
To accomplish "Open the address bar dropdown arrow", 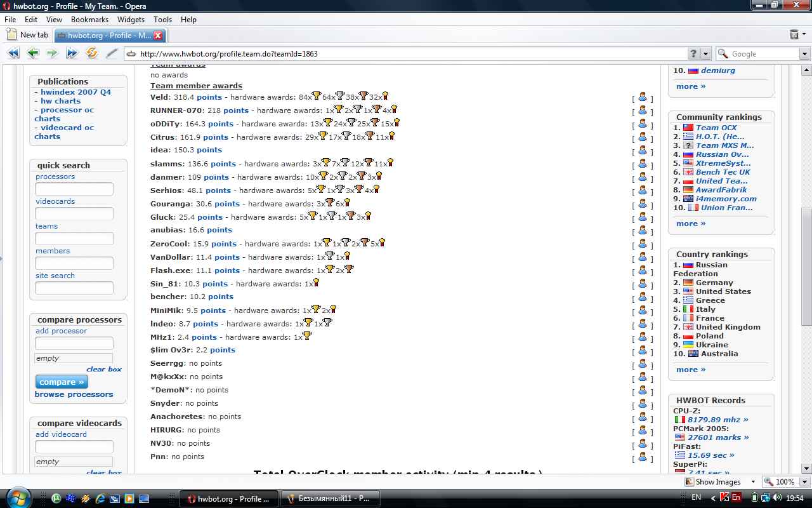I will (x=707, y=54).
